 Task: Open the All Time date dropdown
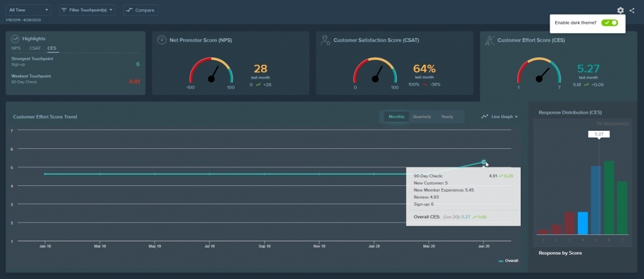[28, 10]
